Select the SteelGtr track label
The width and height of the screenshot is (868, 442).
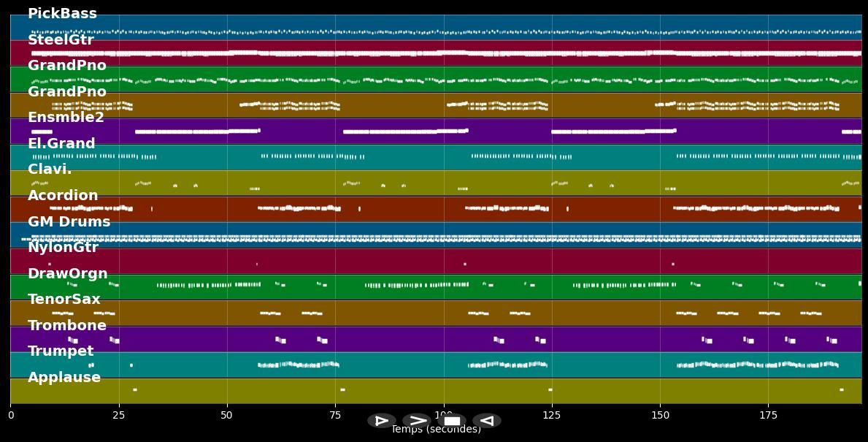[61, 40]
